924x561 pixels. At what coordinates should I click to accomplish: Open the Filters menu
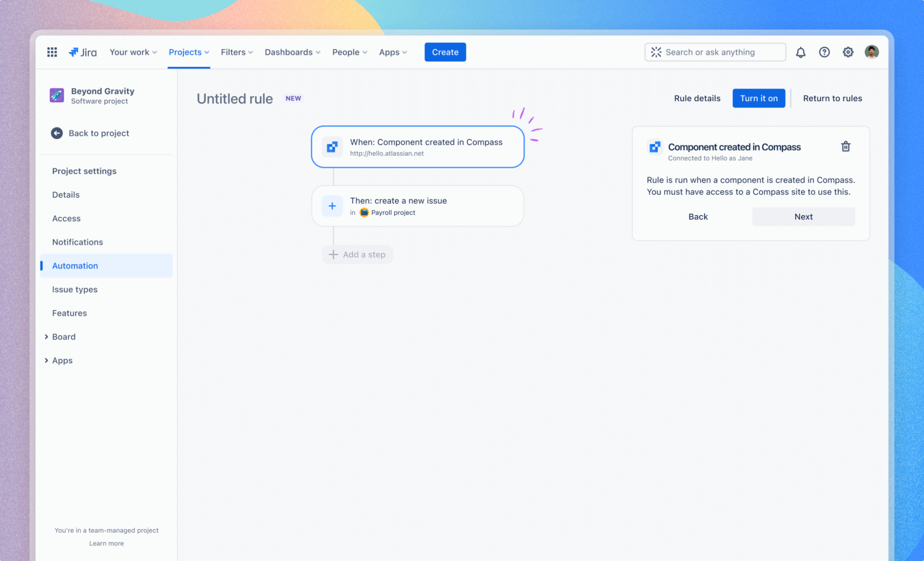point(236,52)
